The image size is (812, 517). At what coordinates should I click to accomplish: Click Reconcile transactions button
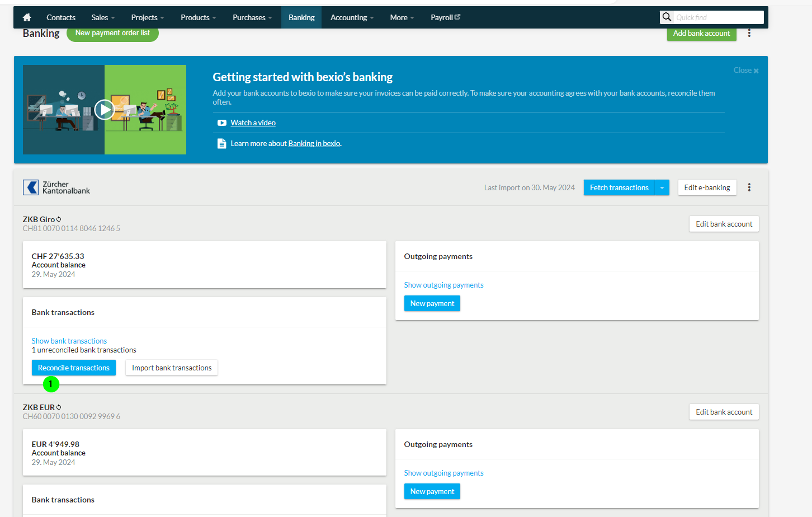pyautogui.click(x=73, y=368)
